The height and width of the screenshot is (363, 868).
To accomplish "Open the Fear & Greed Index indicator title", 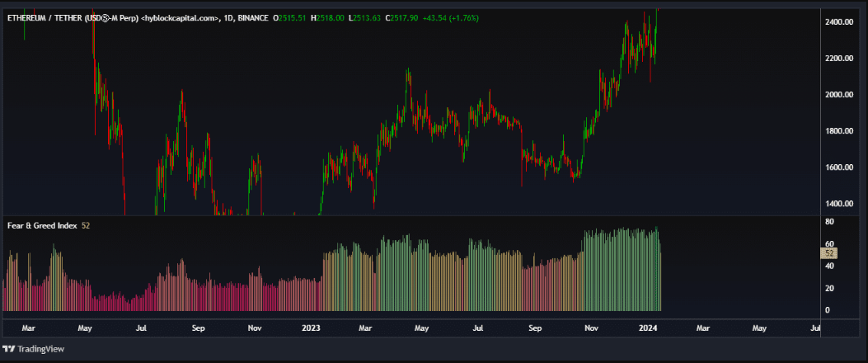I will click(x=41, y=225).
